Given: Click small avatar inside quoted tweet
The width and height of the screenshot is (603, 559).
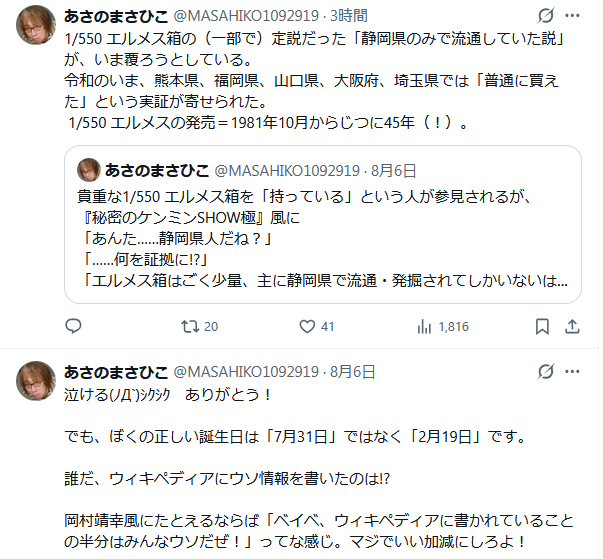Looking at the screenshot, I should pyautogui.click(x=89, y=170).
